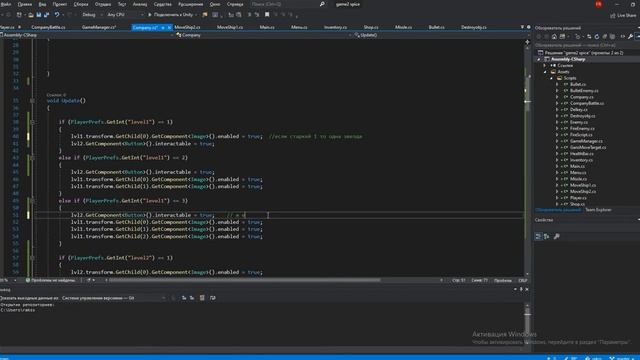This screenshot has height=360, width=640.
Task: Close the Company.cs tab
Action: coord(169,27)
